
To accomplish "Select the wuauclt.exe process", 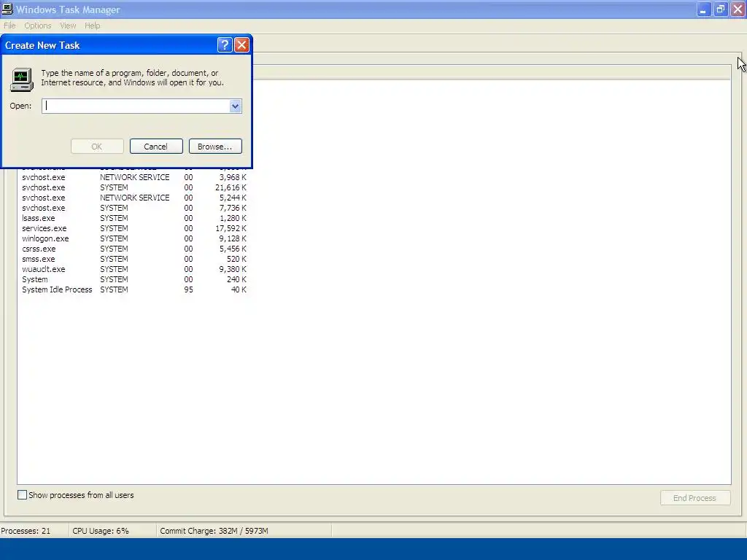I will [134, 270].
